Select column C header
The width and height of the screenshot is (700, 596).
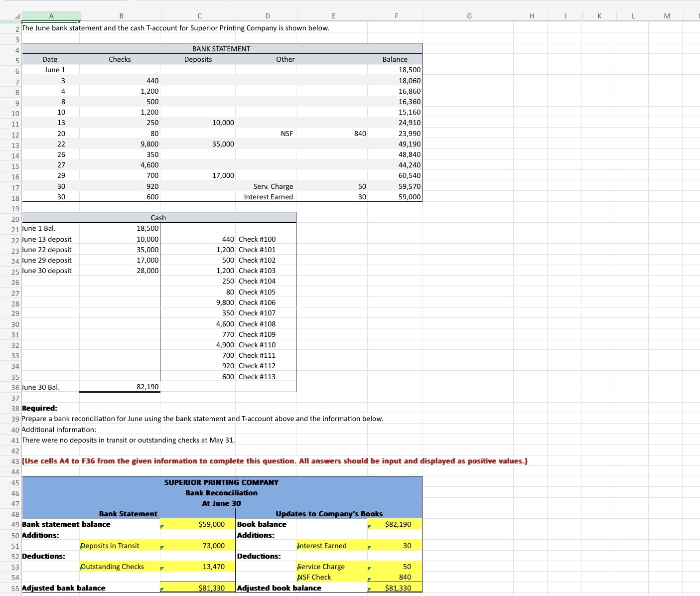(199, 16)
